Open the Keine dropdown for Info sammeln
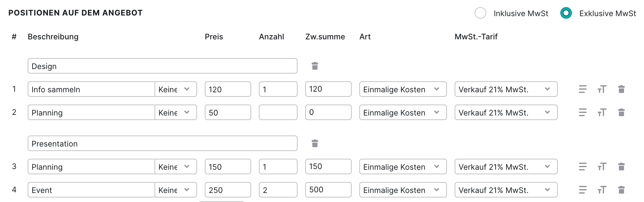644x202 pixels. 176,89
